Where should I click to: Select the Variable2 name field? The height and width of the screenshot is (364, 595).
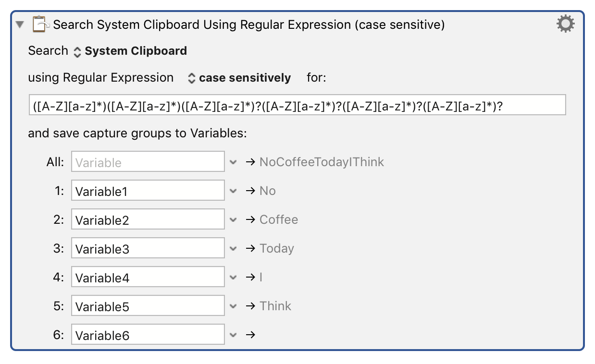click(x=148, y=219)
